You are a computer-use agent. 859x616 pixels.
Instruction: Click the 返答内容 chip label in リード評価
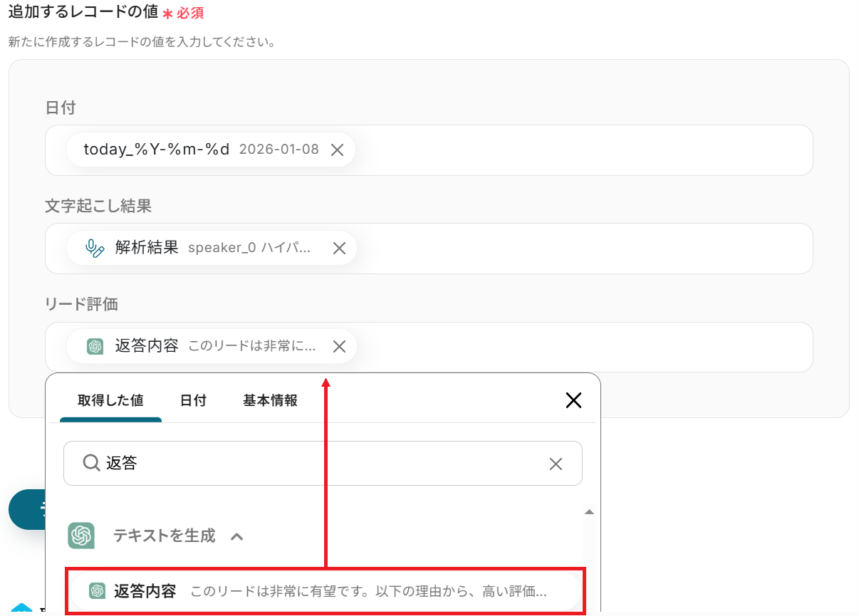tap(147, 346)
